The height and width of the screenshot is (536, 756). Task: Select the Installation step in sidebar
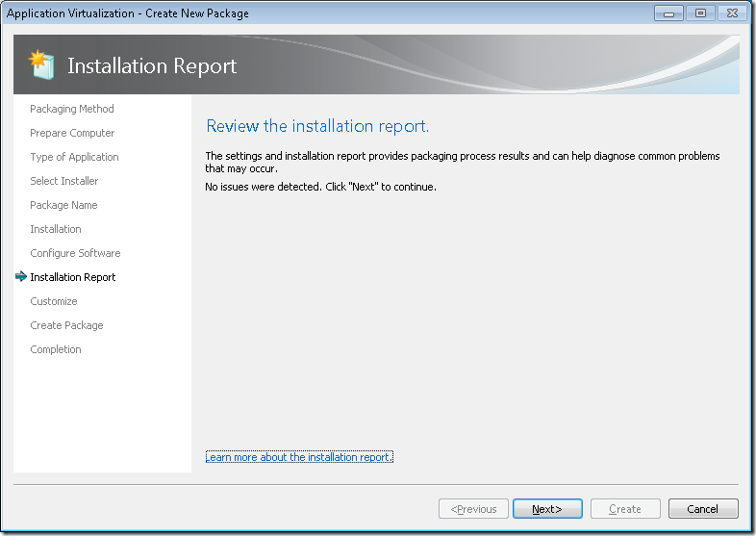56,229
